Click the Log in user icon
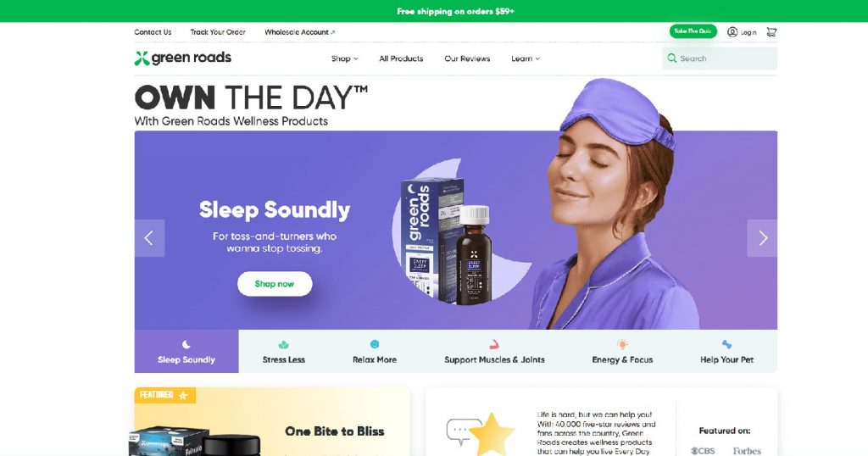 click(732, 32)
